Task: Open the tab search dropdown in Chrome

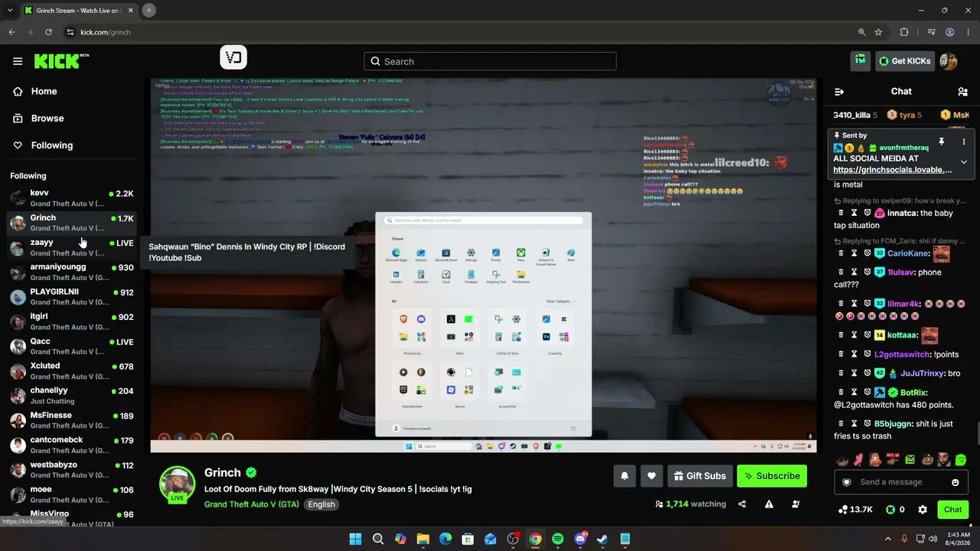Action: coord(9,10)
